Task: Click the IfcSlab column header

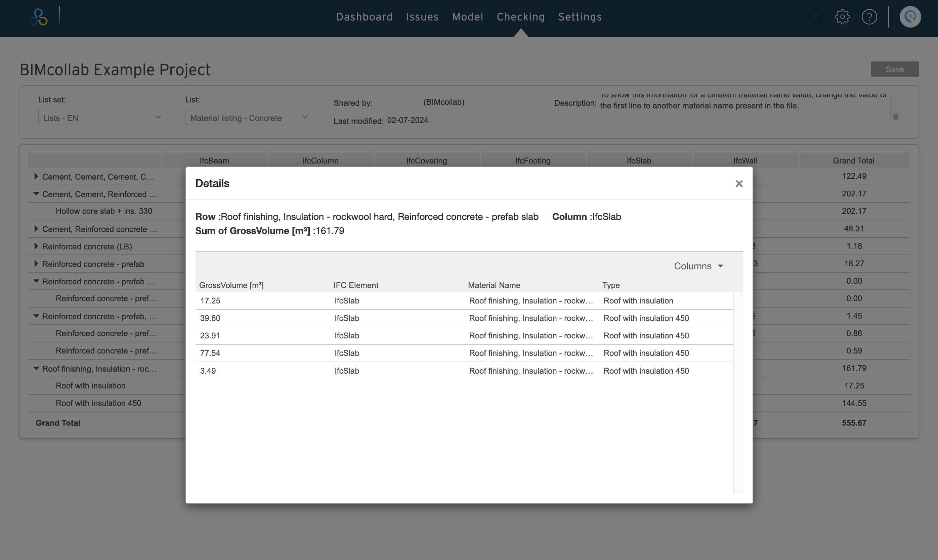Action: (x=639, y=161)
